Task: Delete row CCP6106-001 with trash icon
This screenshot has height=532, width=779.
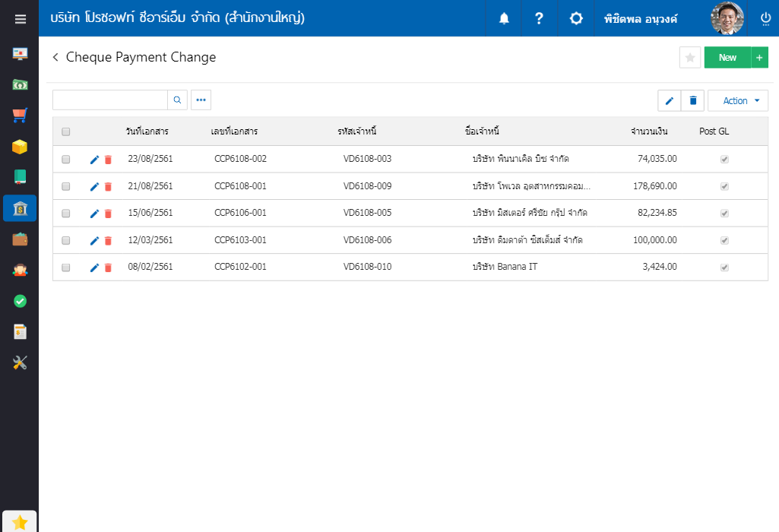Action: [108, 214]
